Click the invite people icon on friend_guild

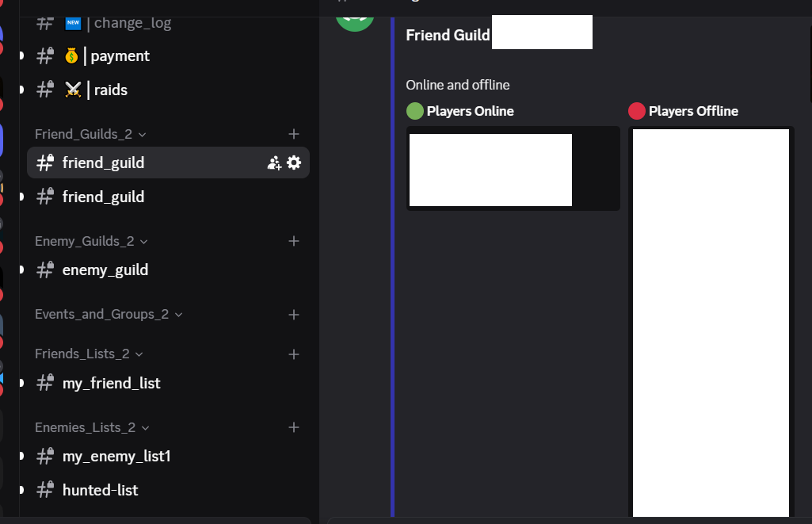coord(274,163)
